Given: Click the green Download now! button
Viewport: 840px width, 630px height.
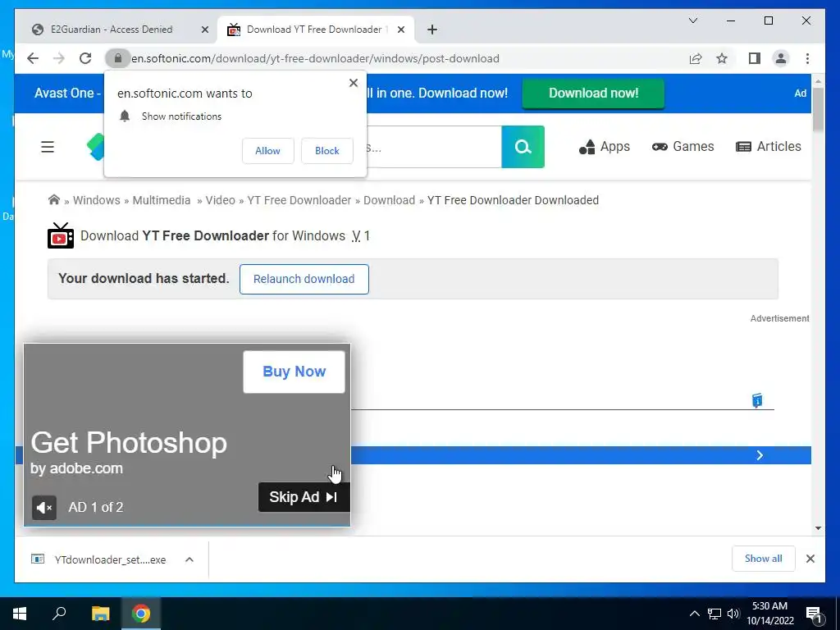Looking at the screenshot, I should pyautogui.click(x=593, y=94).
